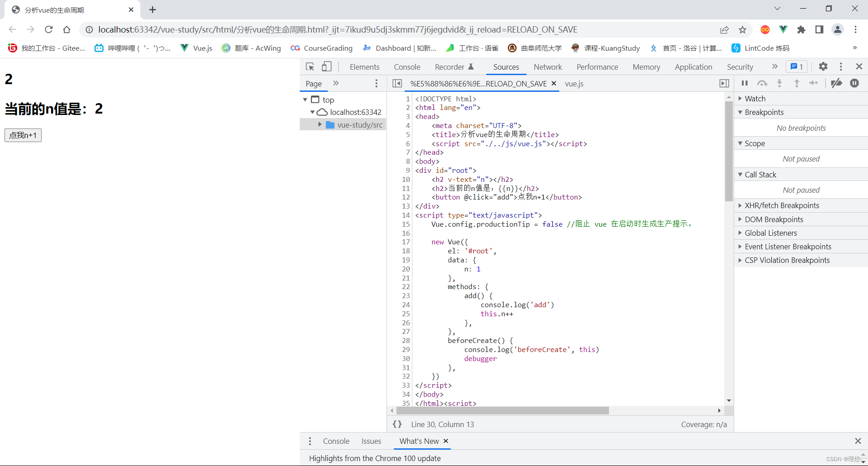Screen dimensions: 868x466
Task: Switch to vue.js file tab
Action: (x=574, y=84)
